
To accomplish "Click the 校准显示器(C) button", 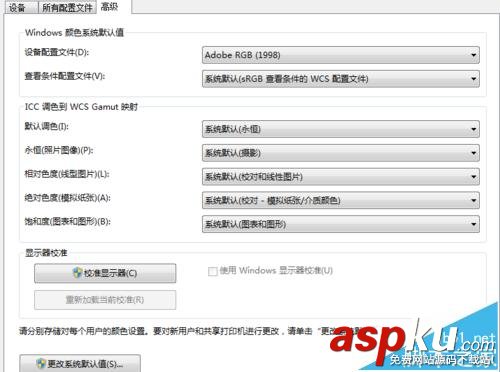I will click(105, 273).
